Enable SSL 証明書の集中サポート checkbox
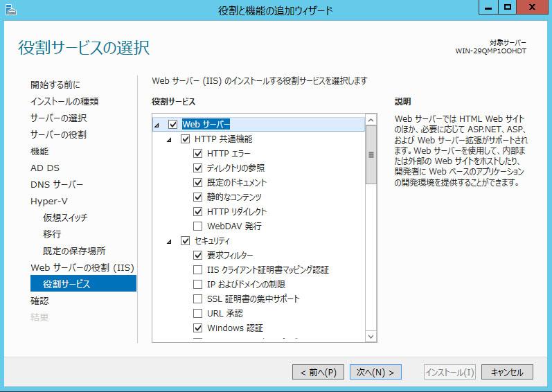Image resolution: width=552 pixels, height=392 pixels. point(198,299)
